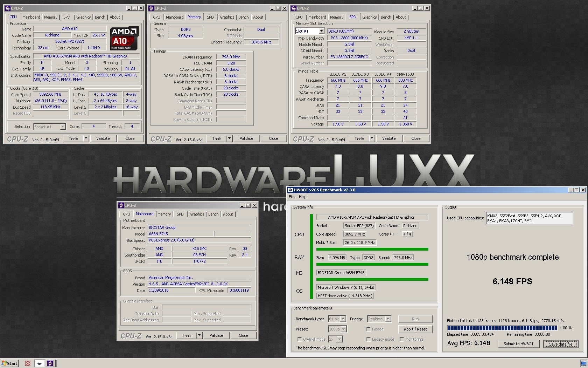This screenshot has width=588, height=368.
Task: Select Memory tab in the SPD window
Action: (337, 17)
